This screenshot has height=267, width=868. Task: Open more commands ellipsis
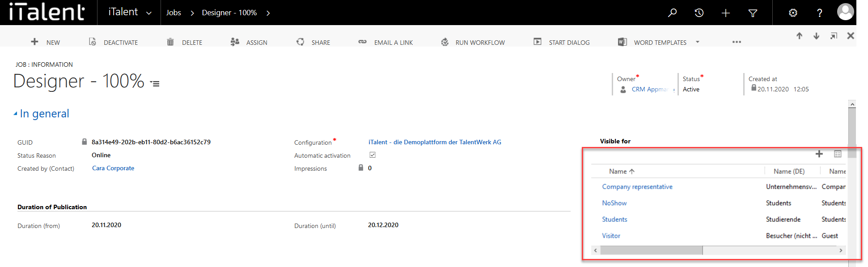pos(737,42)
